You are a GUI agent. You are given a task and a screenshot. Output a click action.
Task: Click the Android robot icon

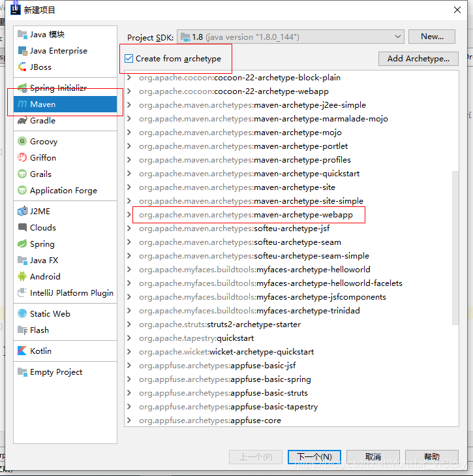pos(22,276)
